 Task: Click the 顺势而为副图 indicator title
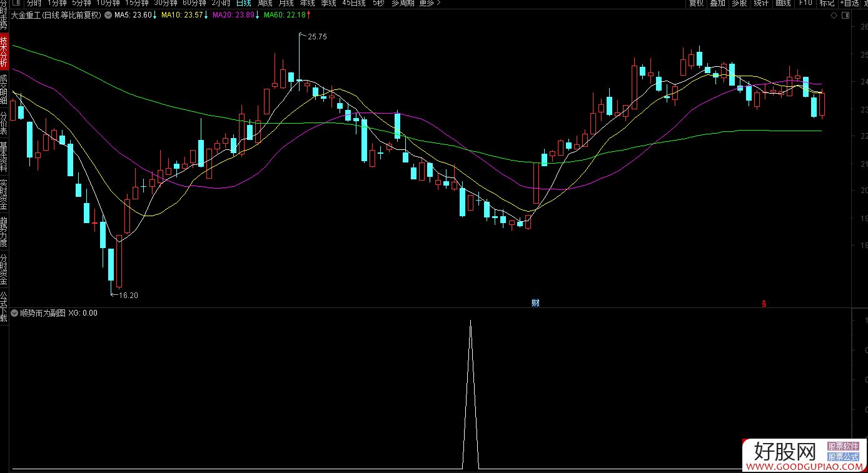43,313
